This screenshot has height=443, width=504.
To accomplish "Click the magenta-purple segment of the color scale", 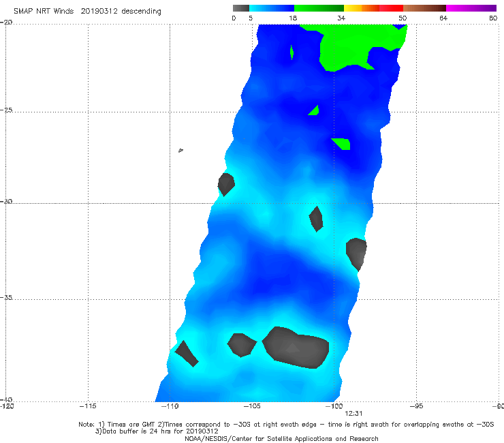I will 471,8.
